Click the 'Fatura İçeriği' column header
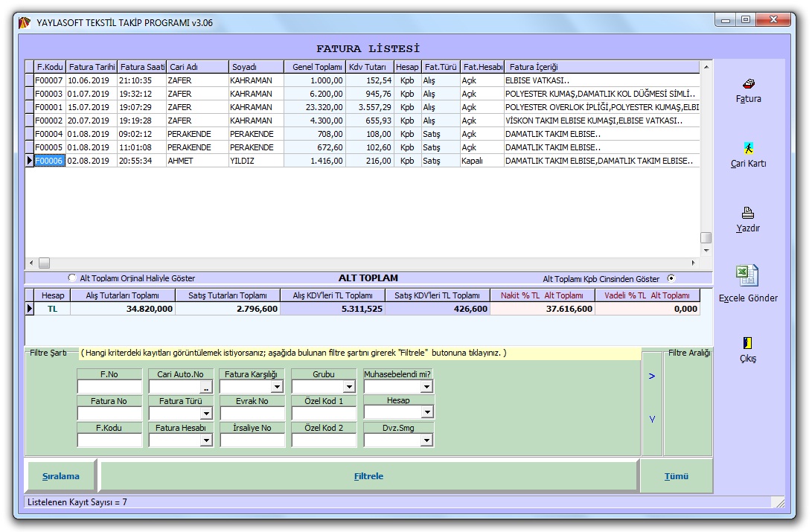 (x=602, y=67)
